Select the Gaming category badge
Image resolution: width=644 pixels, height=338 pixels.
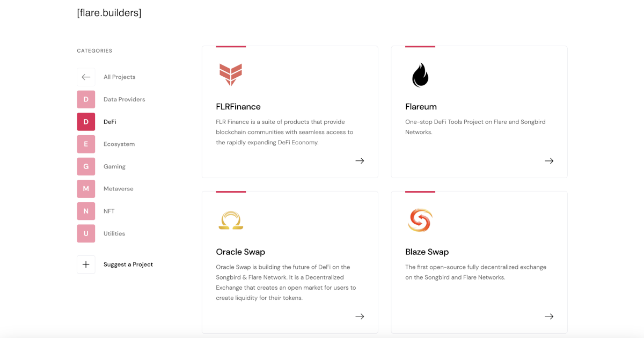86,166
